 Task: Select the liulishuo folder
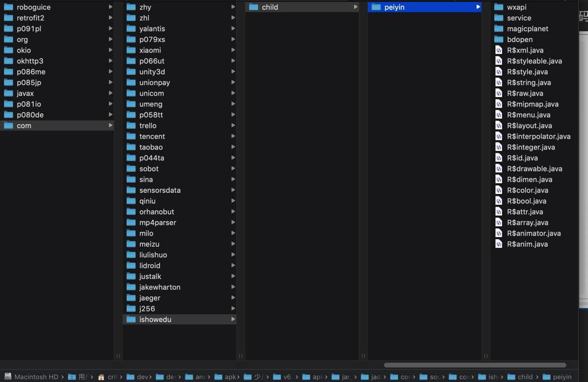pyautogui.click(x=179, y=255)
